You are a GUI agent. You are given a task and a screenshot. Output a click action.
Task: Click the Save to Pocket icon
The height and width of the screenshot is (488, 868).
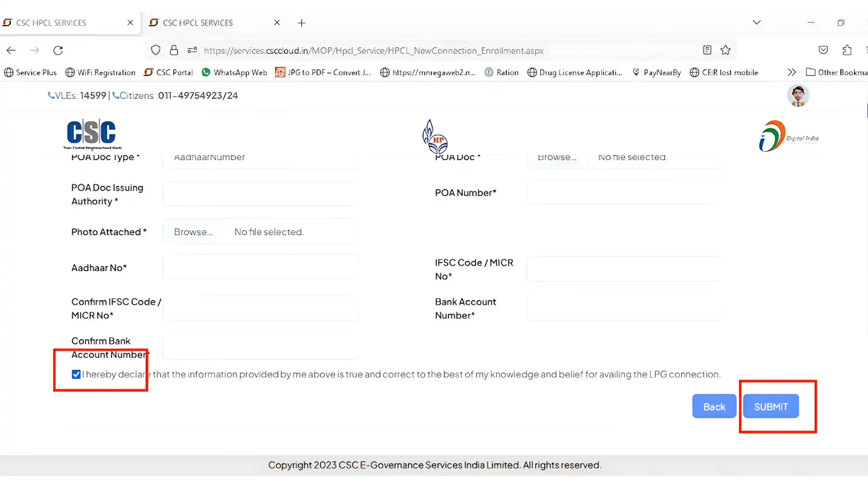point(823,50)
